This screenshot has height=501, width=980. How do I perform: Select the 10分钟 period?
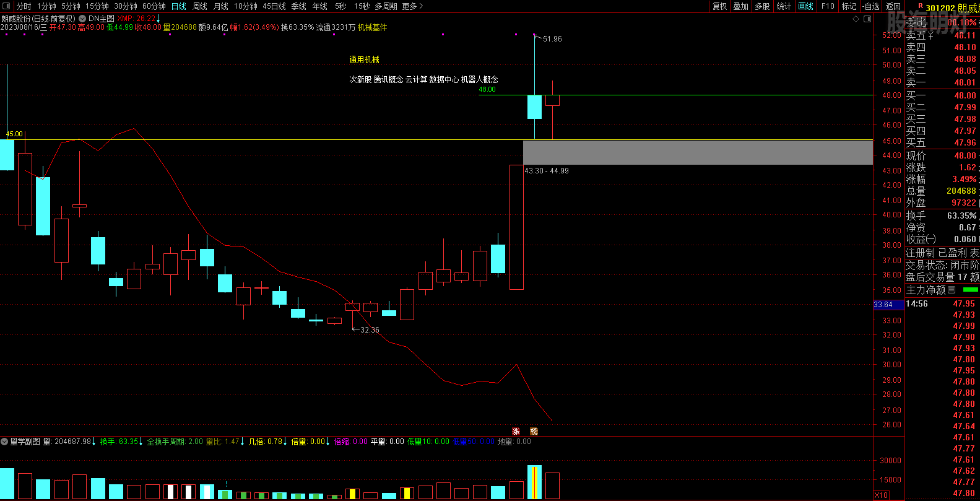pos(246,6)
